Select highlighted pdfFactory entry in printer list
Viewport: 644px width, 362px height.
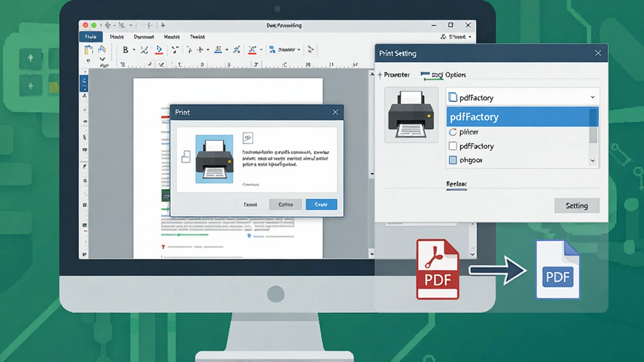[x=518, y=117]
